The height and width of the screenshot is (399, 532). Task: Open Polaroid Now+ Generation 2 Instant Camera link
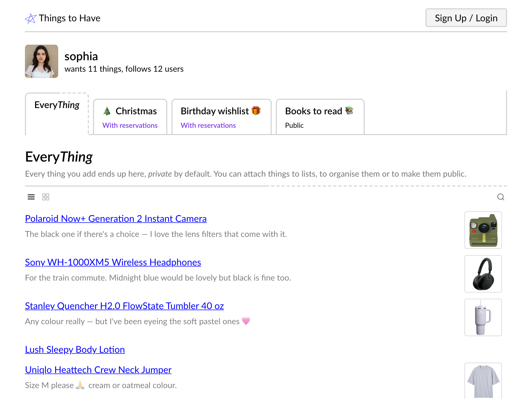point(116,219)
